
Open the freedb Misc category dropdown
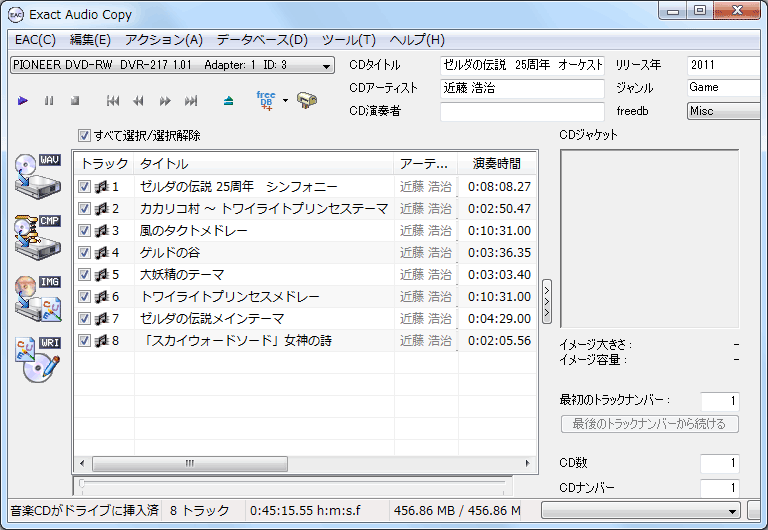(724, 111)
